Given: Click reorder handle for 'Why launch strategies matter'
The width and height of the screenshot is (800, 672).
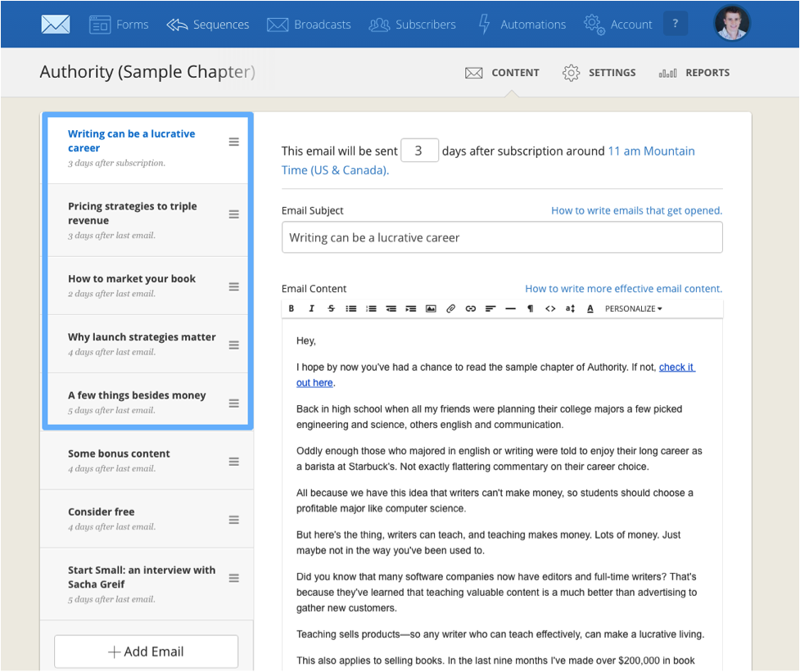Looking at the screenshot, I should click(233, 345).
